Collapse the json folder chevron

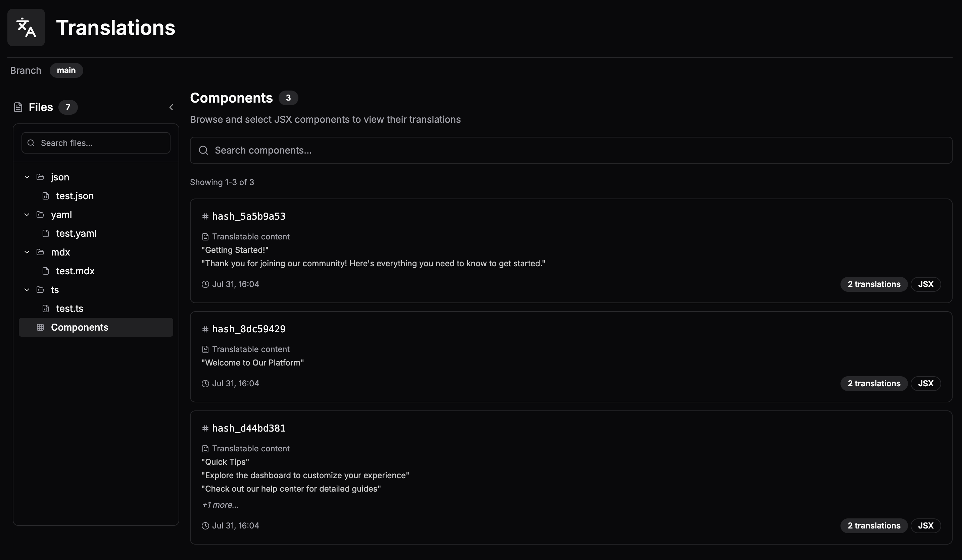click(27, 177)
